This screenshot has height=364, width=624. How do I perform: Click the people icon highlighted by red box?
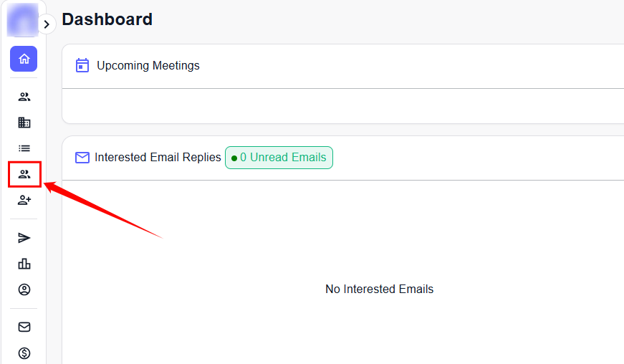pos(24,174)
